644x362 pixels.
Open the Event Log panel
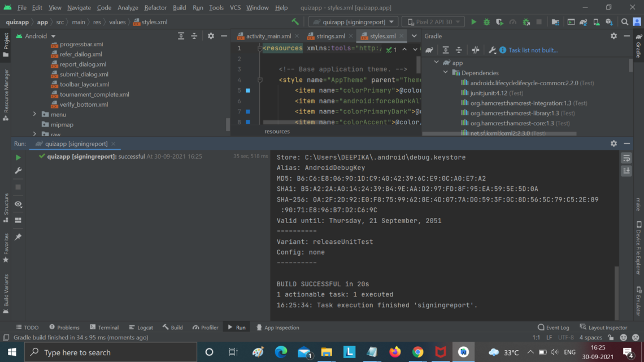point(553,327)
